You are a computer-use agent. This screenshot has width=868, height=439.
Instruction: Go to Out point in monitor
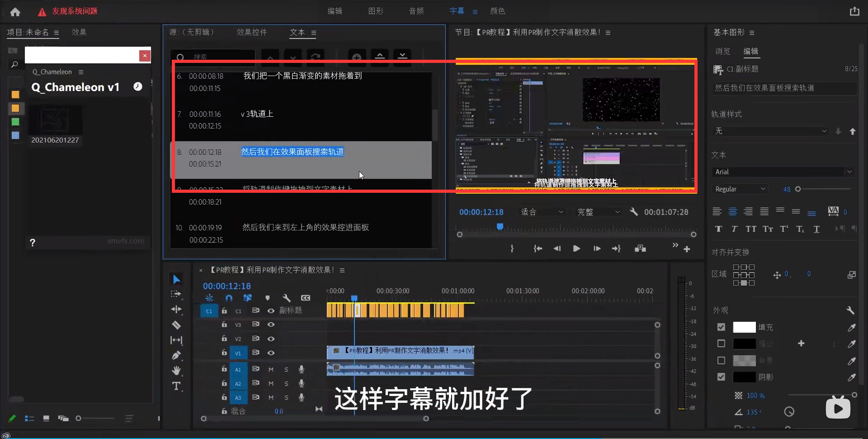[x=616, y=248]
